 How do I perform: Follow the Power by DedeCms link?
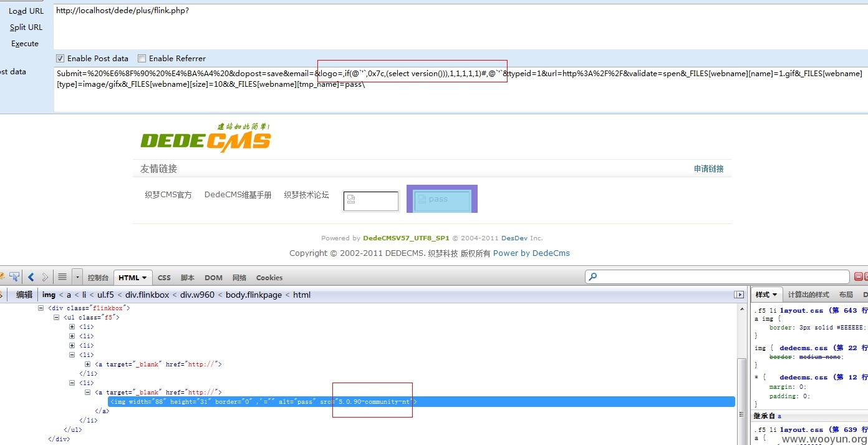tap(531, 253)
